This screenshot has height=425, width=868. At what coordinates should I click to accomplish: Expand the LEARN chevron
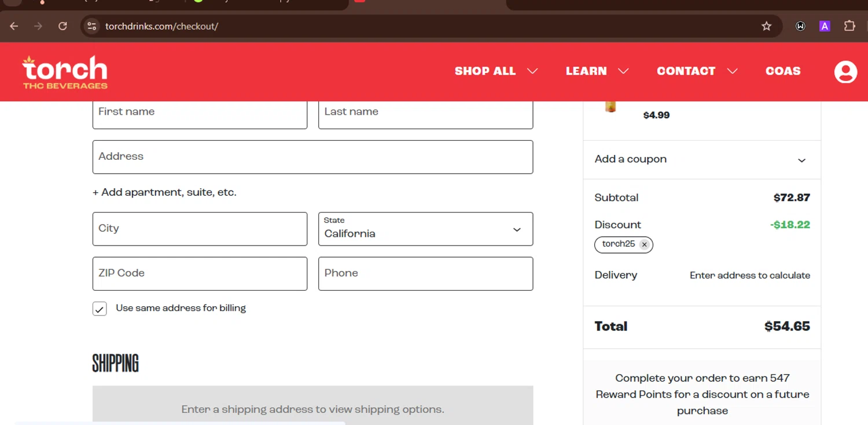tap(623, 71)
